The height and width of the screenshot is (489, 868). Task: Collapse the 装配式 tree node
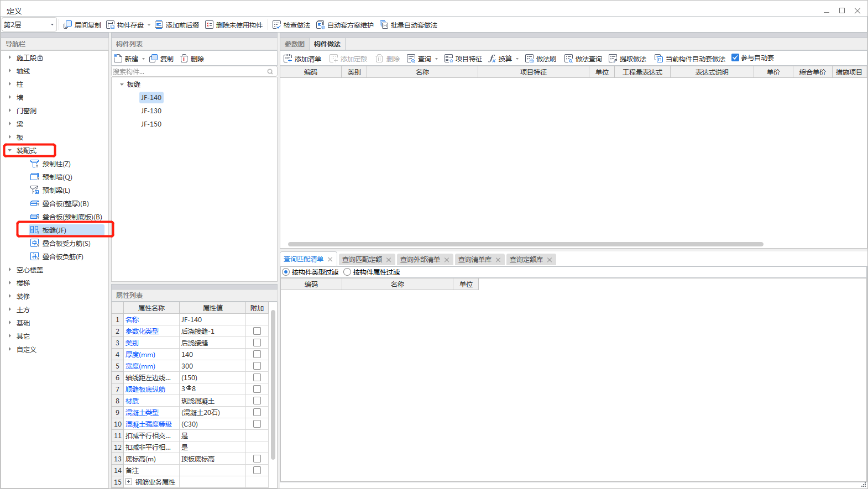pos(9,150)
